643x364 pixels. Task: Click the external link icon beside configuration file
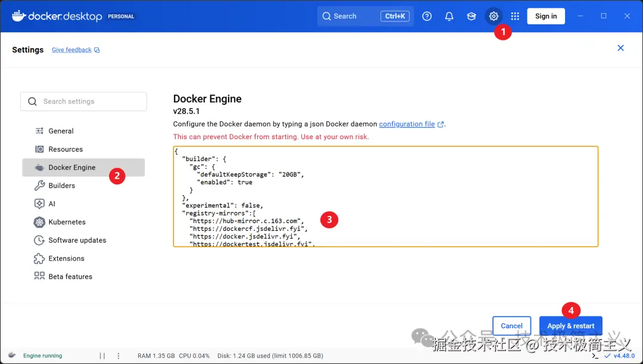tap(441, 124)
